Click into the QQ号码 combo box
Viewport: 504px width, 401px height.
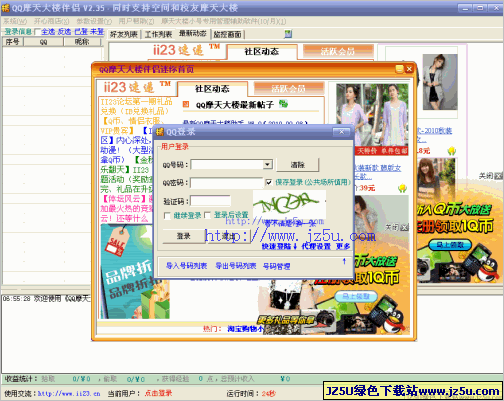pyautogui.click(x=227, y=164)
